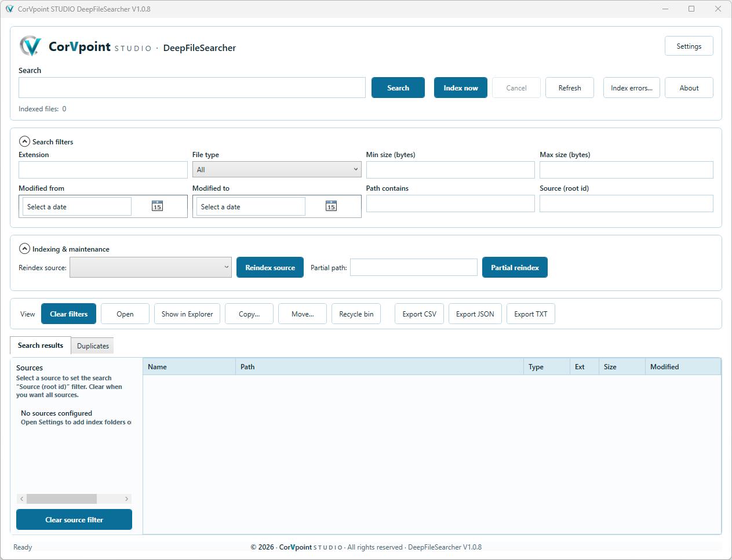732x560 pixels.
Task: Click the Path contains field
Action: [450, 203]
